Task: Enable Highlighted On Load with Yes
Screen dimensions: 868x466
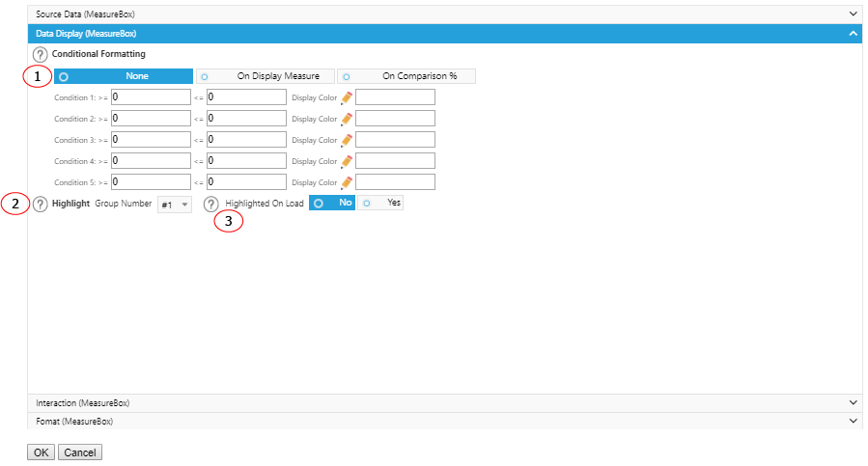Action: (x=381, y=204)
